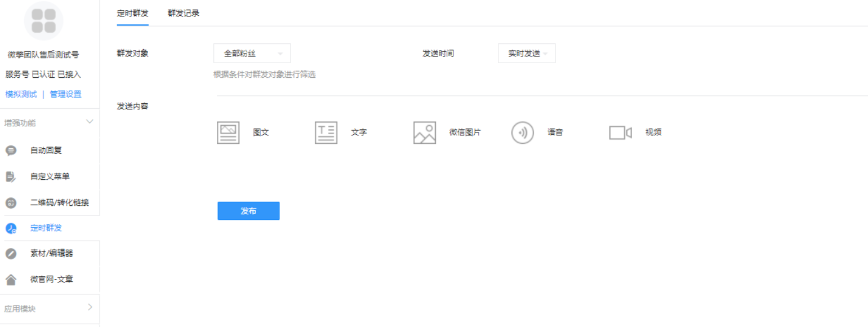Image resolution: width=868 pixels, height=327 pixels.
Task: Click the 发送内容 field label
Action: coord(132,106)
